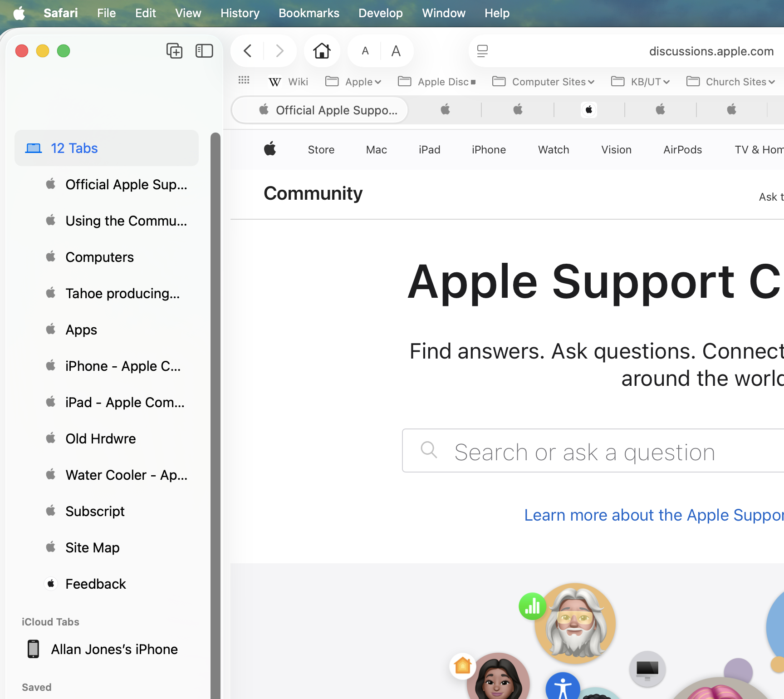Open the Help menu
Screen dimensions: 784x699
click(x=497, y=13)
